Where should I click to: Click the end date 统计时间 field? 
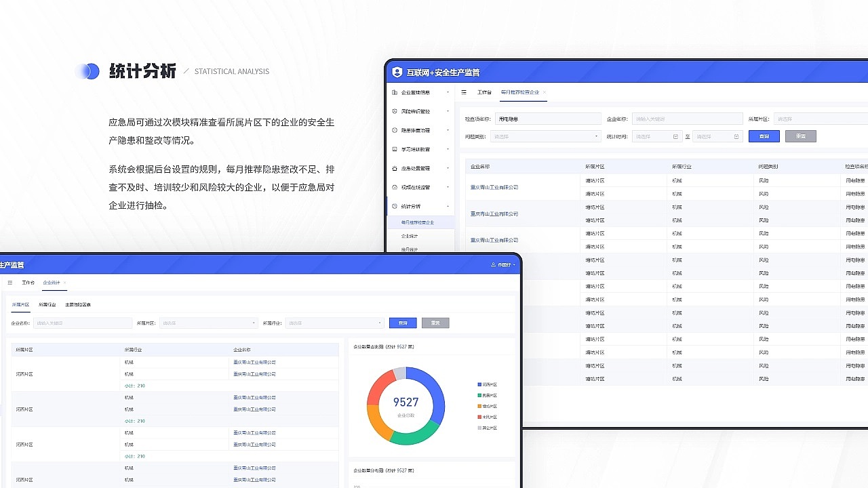pos(717,137)
